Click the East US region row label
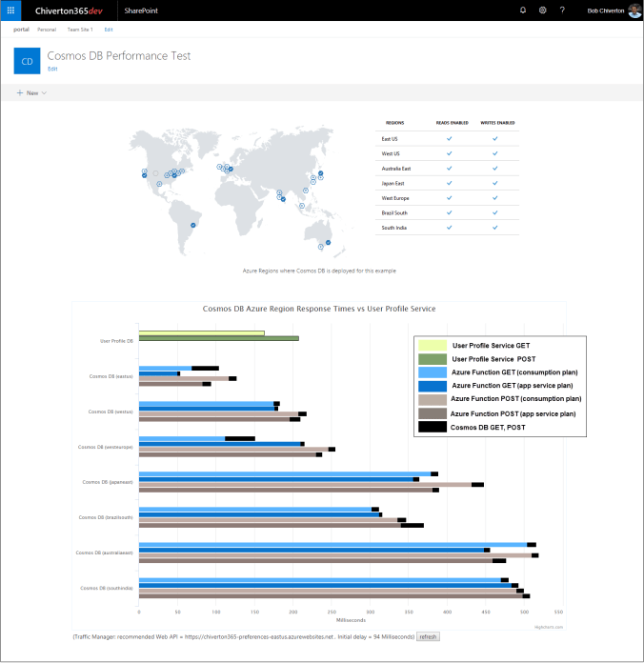The width and height of the screenshot is (644, 663). pyautogui.click(x=390, y=139)
